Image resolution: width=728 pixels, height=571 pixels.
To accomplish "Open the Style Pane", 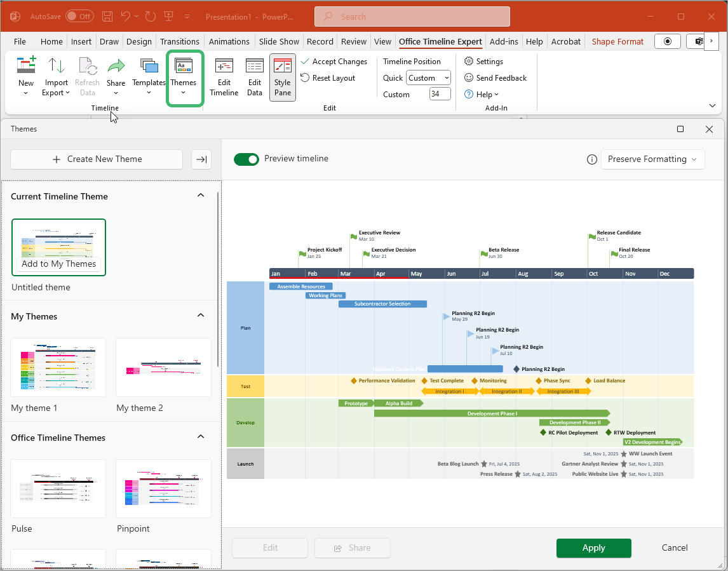I will coord(282,77).
